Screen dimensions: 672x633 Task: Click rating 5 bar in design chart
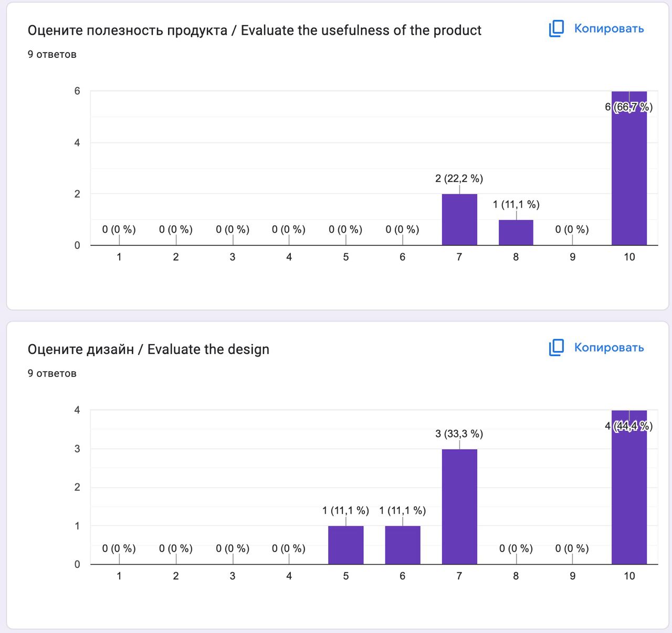(x=346, y=545)
